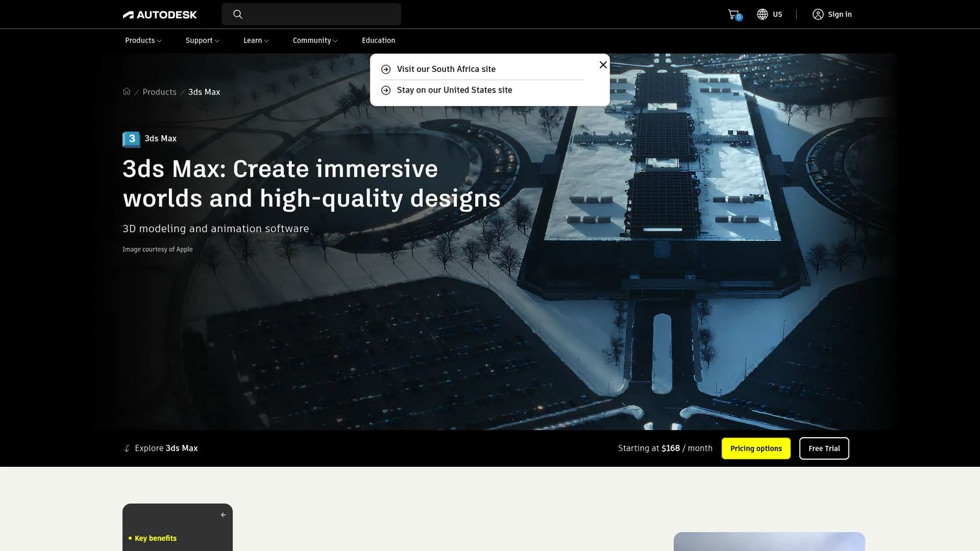Click the Free Trial button
980x551 pixels.
tap(824, 449)
